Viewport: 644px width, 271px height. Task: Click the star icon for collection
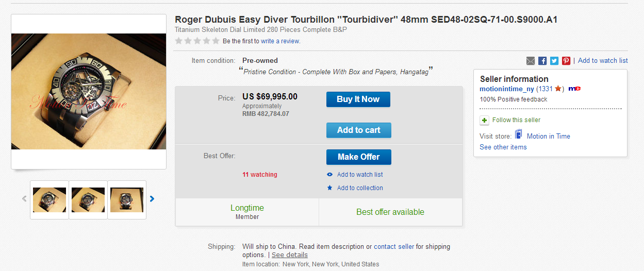point(330,188)
